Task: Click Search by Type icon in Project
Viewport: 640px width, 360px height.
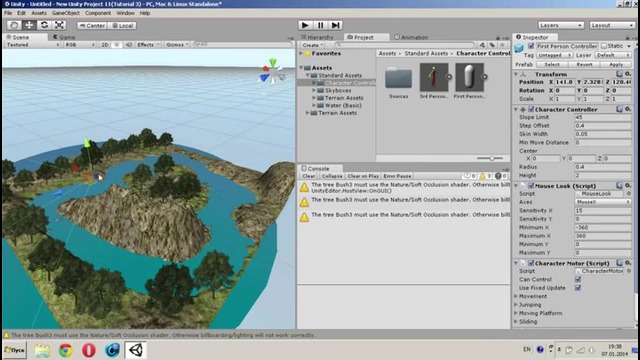Action: tap(482, 45)
